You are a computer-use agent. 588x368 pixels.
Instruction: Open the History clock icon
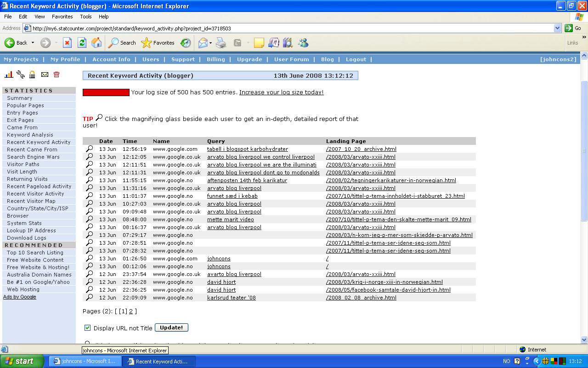pyautogui.click(x=186, y=43)
